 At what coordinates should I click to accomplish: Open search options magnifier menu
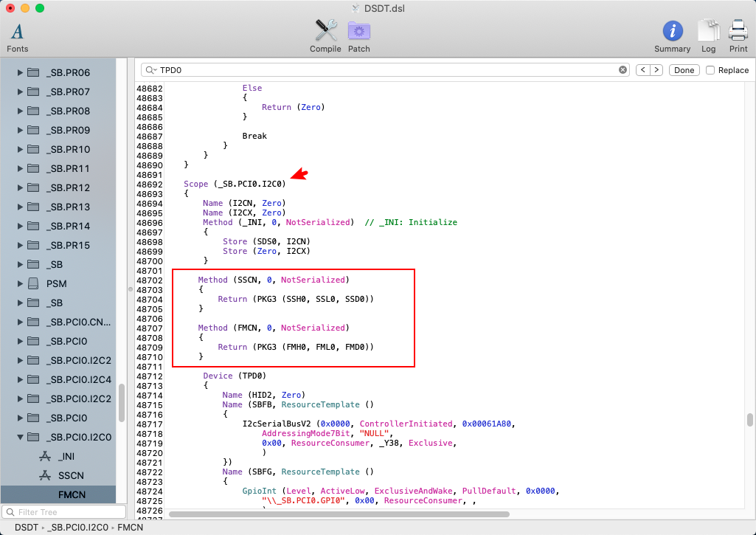point(150,70)
